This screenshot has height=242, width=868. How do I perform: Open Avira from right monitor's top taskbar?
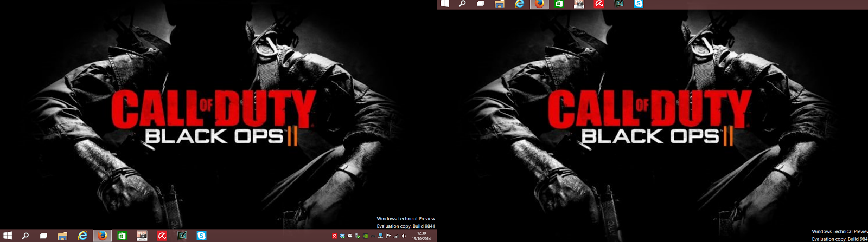(599, 4)
